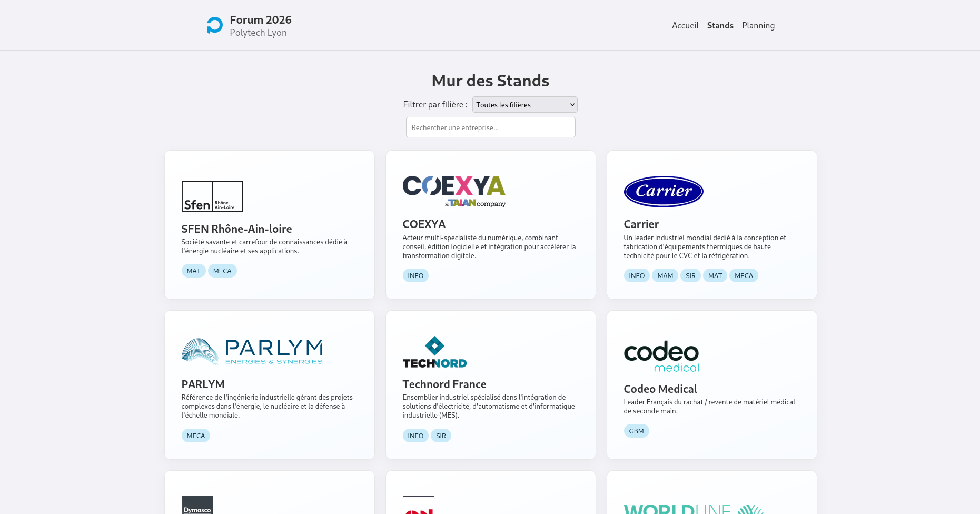
Task: Toggle the SIR tag on Technord France
Action: 441,436
